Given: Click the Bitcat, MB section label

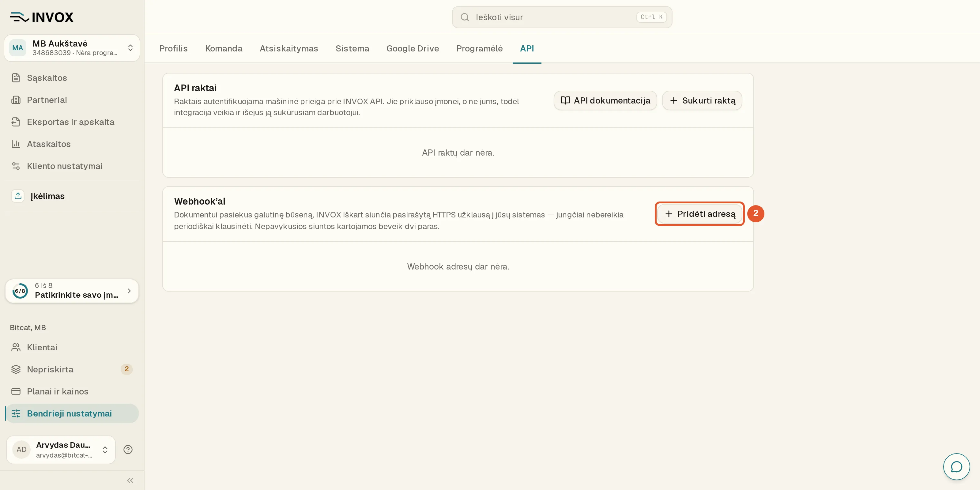Looking at the screenshot, I should point(28,328).
